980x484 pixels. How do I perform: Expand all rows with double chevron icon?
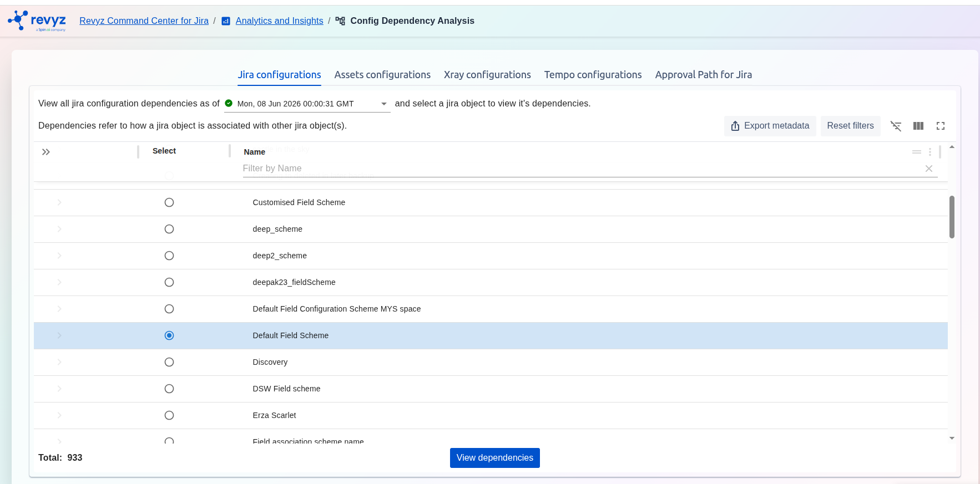[46, 152]
